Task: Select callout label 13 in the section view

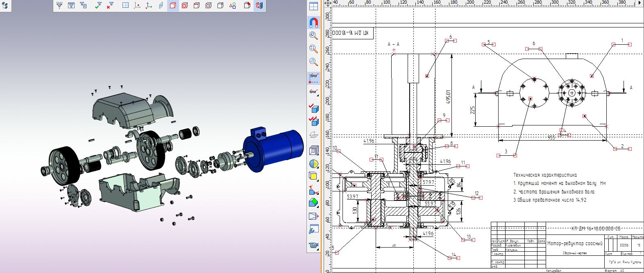Action: [x=469, y=237]
